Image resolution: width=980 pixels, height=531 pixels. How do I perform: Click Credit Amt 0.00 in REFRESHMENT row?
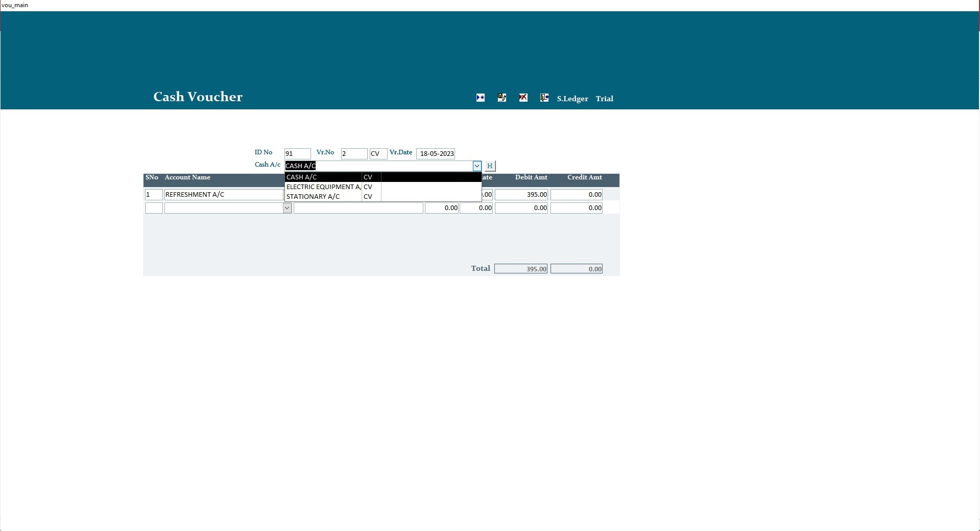pos(577,195)
